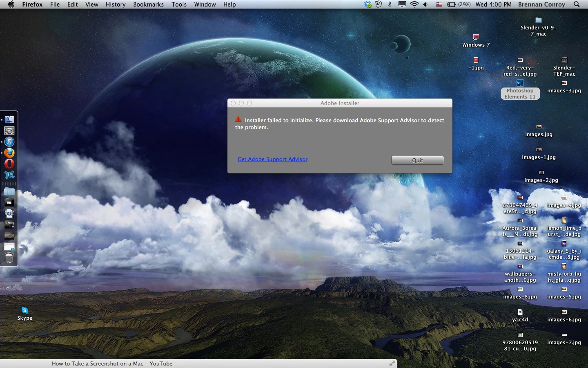
Task: Select the images-3.jpg file
Action: [x=564, y=87]
